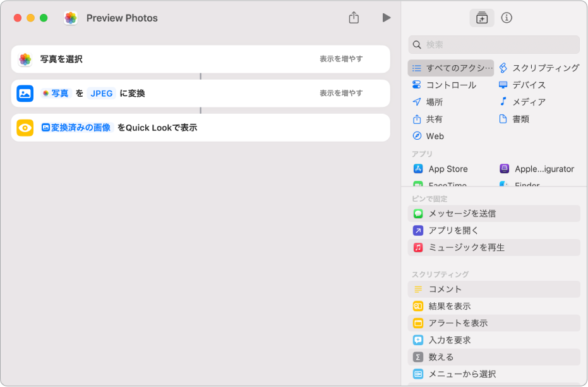This screenshot has width=588, height=387.
Task: Choose the コメント action label
Action: 445,289
